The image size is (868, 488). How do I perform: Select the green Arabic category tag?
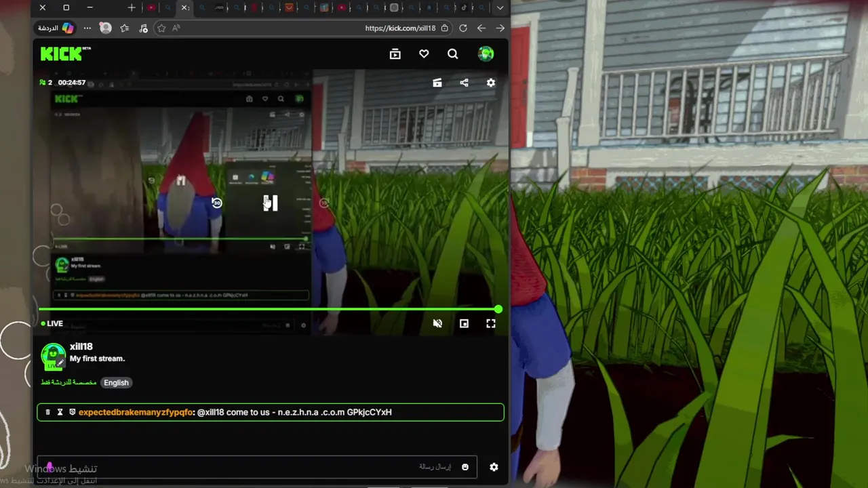point(68,382)
